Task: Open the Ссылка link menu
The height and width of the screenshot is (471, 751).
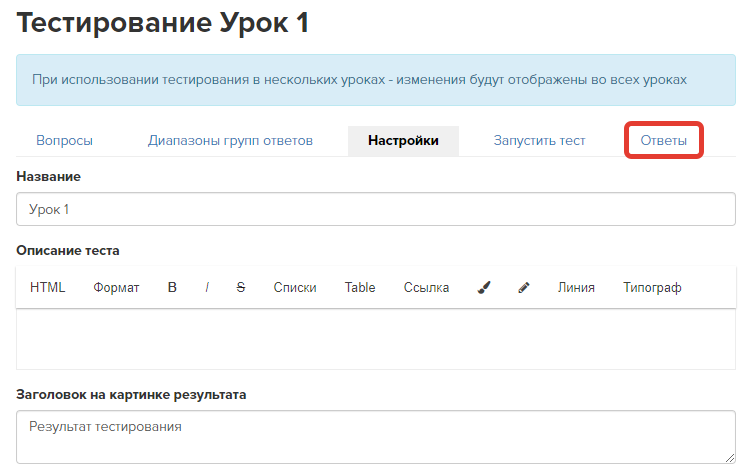Action: 426,287
